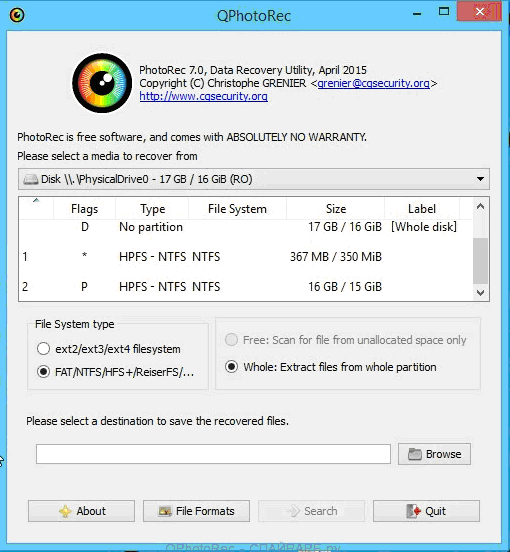Click the QPhotoRec title bar app icon
510x552 pixels.
17,15
